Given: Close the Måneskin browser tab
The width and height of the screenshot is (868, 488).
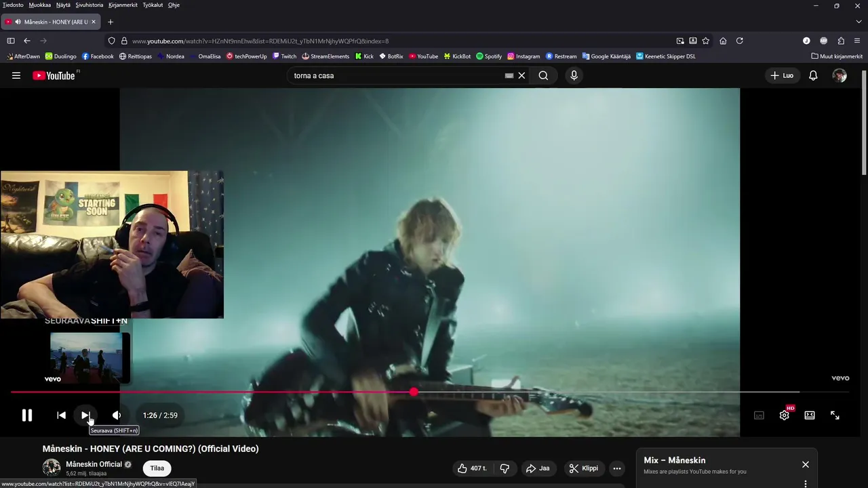Looking at the screenshot, I should [x=94, y=22].
